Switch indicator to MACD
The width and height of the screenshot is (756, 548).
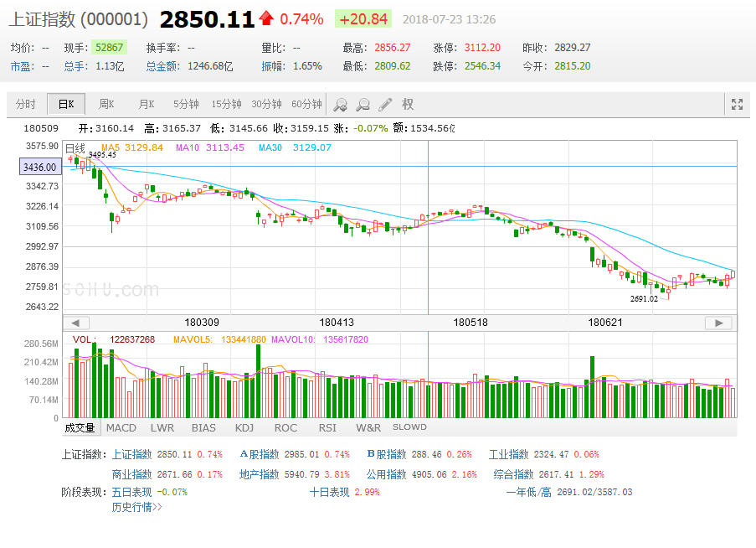click(x=121, y=427)
